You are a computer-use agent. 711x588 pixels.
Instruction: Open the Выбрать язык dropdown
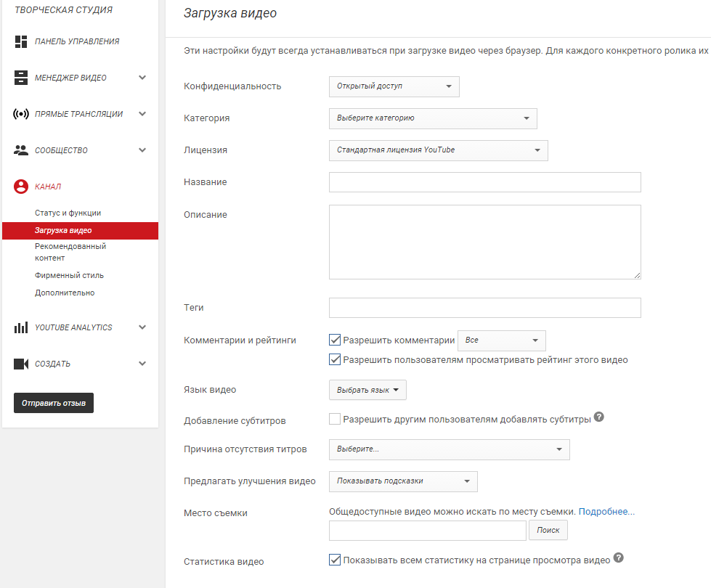367,390
